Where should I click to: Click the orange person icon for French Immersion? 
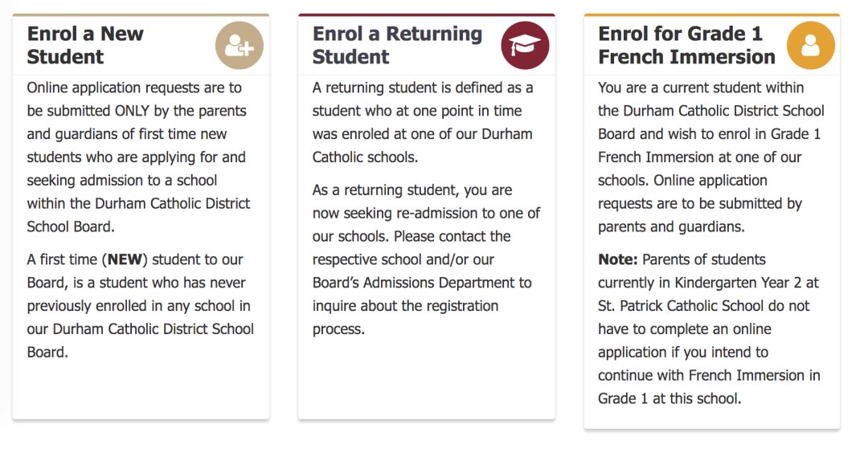810,46
